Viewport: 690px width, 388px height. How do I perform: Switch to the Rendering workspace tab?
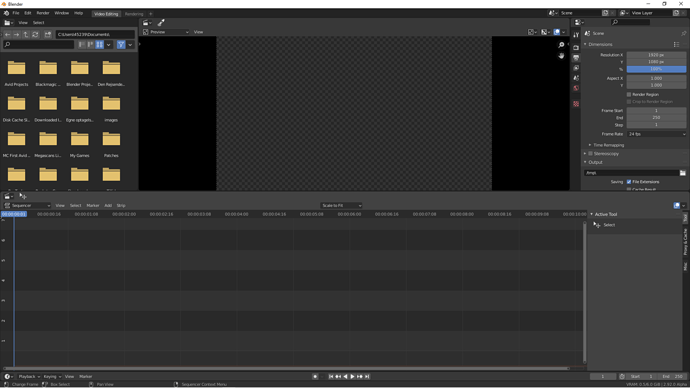[x=134, y=14]
